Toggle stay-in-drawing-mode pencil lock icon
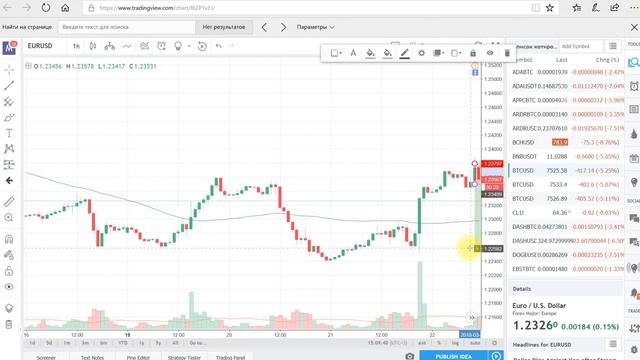 pyautogui.click(x=9, y=255)
